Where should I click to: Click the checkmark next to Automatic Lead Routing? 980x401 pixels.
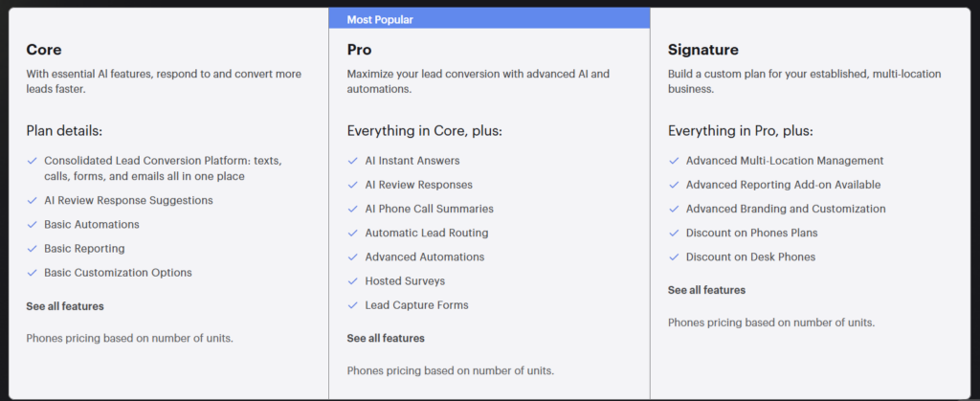[x=352, y=233]
